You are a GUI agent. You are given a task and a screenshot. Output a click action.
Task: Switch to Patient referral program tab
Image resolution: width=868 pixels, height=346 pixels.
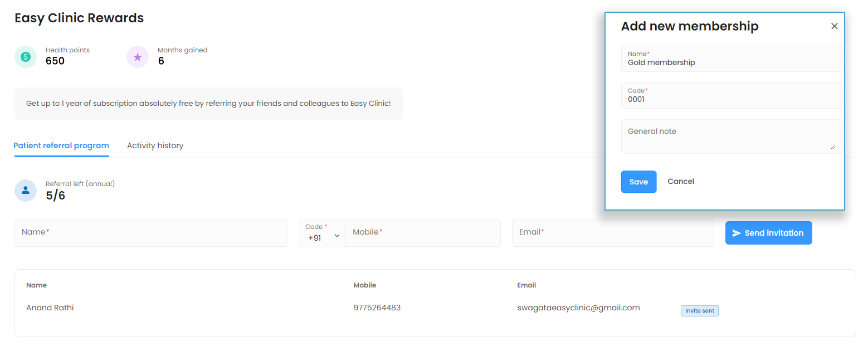[61, 145]
